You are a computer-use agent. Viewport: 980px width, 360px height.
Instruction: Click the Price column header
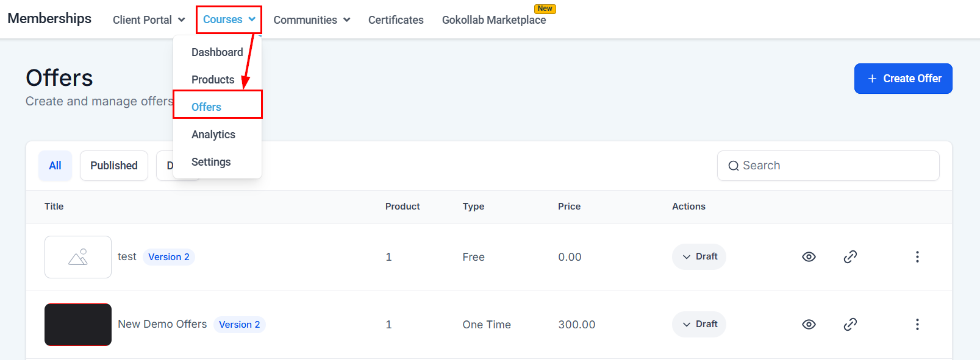pos(569,206)
